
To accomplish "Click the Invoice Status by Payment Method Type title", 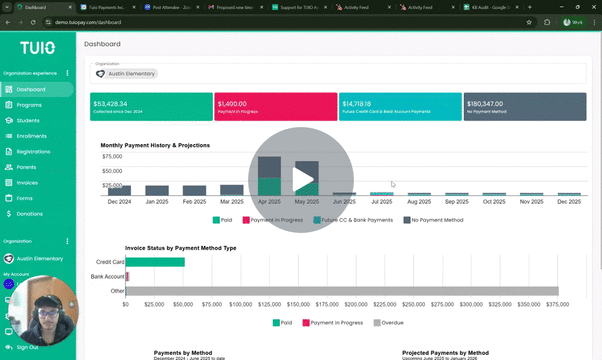I will tap(180, 248).
